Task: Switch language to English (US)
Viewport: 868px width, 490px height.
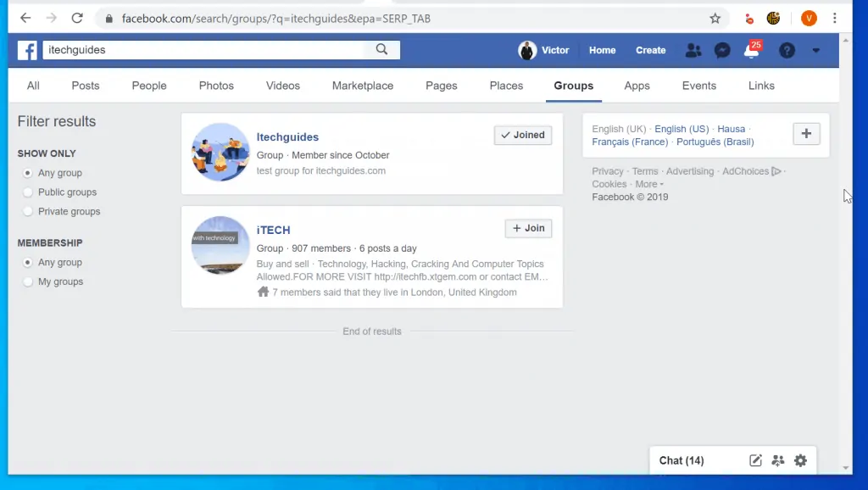Action: coord(682,129)
